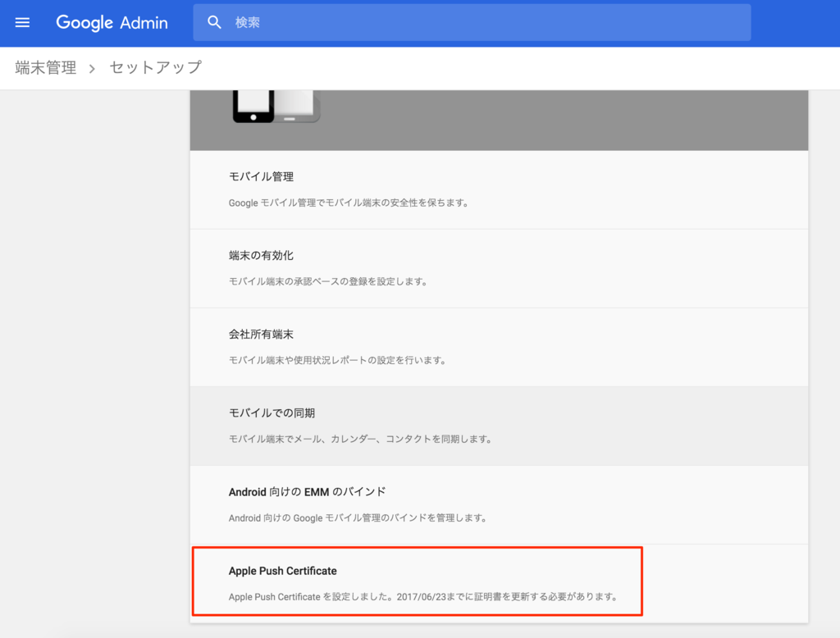Click text 'モバイル端末や使用状況レポートの設定を行います。'
Viewport: 840px width, 638px height.
(337, 361)
